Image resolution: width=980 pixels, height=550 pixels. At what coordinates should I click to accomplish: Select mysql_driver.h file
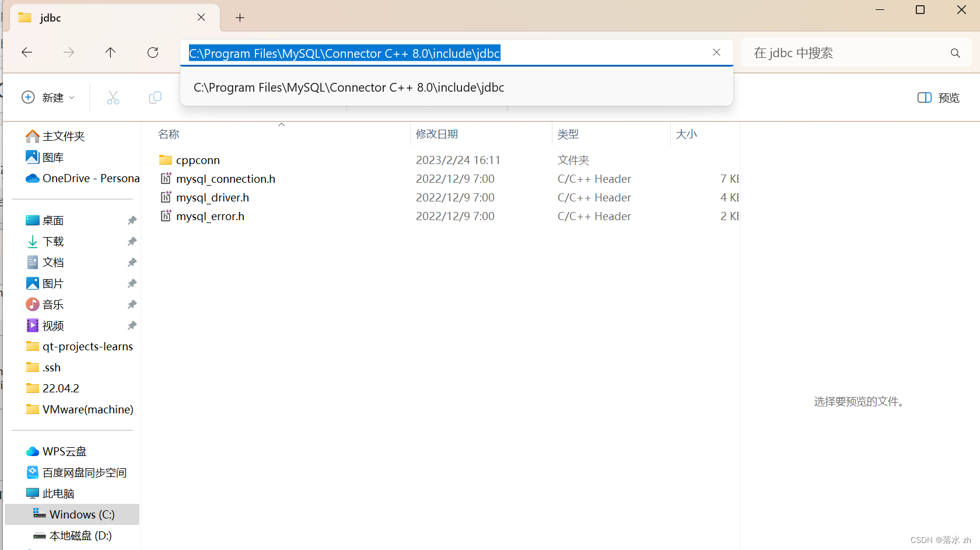pyautogui.click(x=212, y=197)
